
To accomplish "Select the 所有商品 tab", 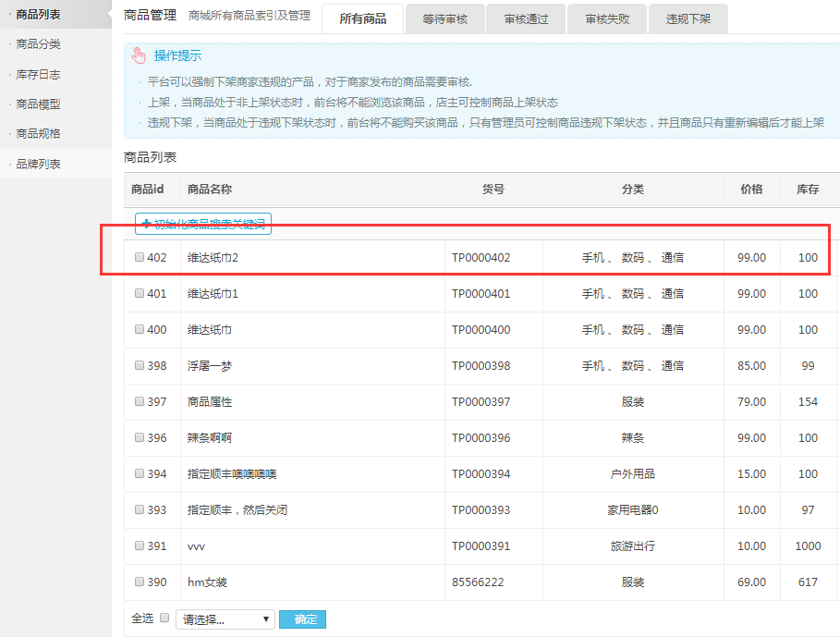I will [362, 18].
